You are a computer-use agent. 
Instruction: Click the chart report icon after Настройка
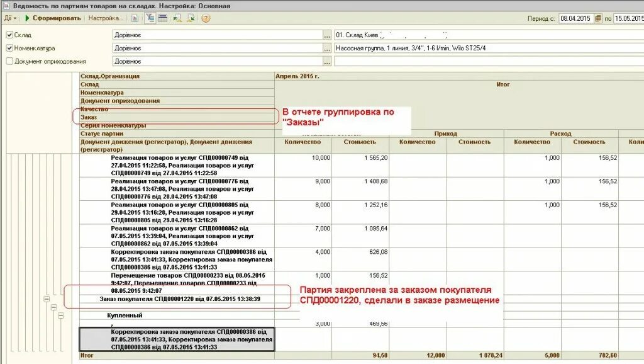[135, 18]
